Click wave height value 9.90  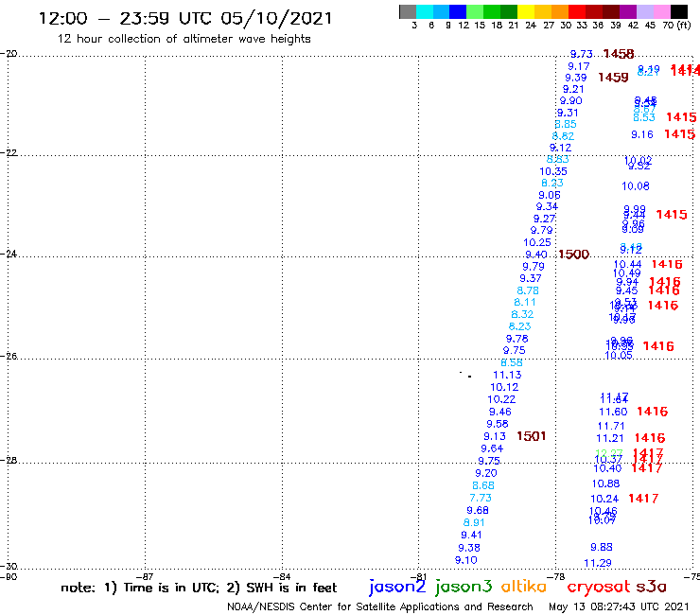(x=571, y=100)
